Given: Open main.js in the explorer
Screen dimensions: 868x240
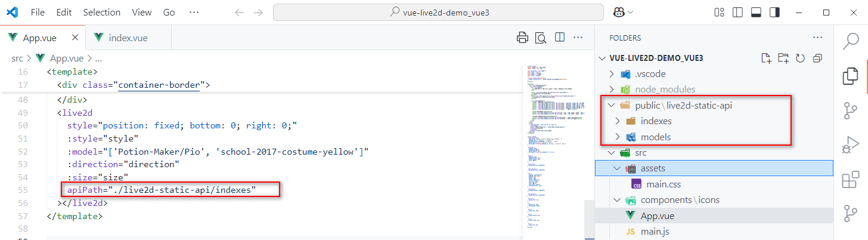Looking at the screenshot, I should pyautogui.click(x=714, y=231).
